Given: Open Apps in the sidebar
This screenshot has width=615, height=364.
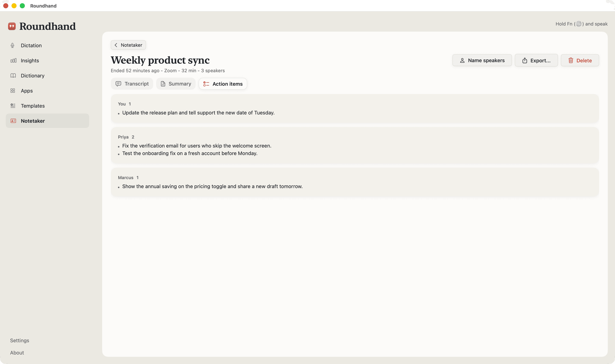Looking at the screenshot, I should click(x=47, y=91).
